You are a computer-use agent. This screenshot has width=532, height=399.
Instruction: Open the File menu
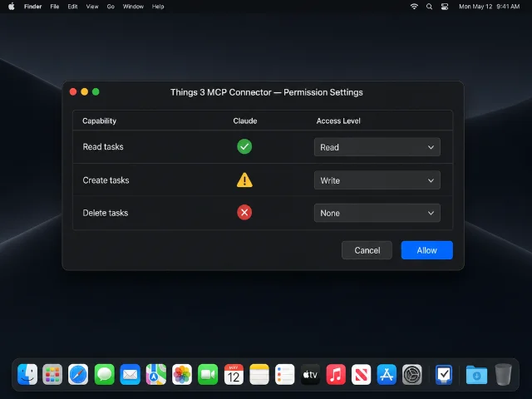[55, 7]
